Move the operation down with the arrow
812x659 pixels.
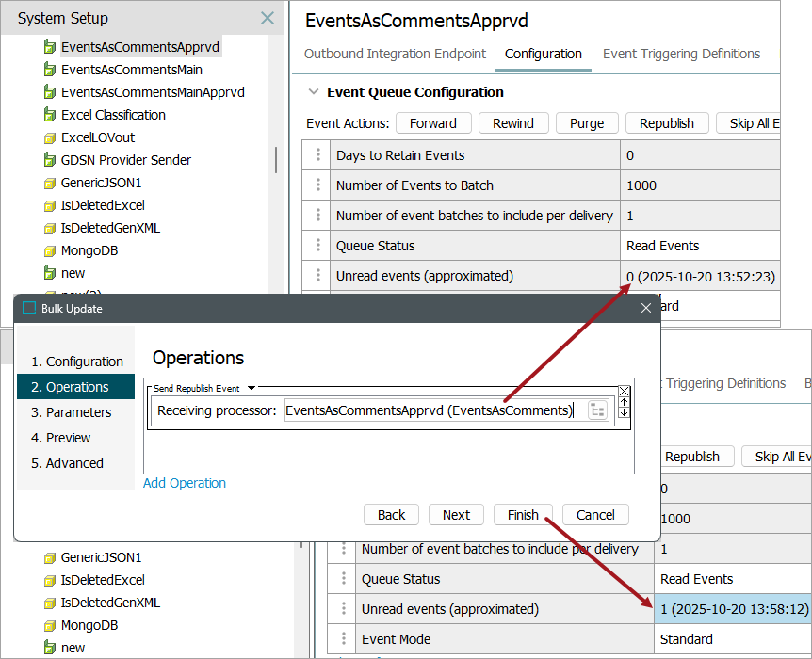coord(624,412)
